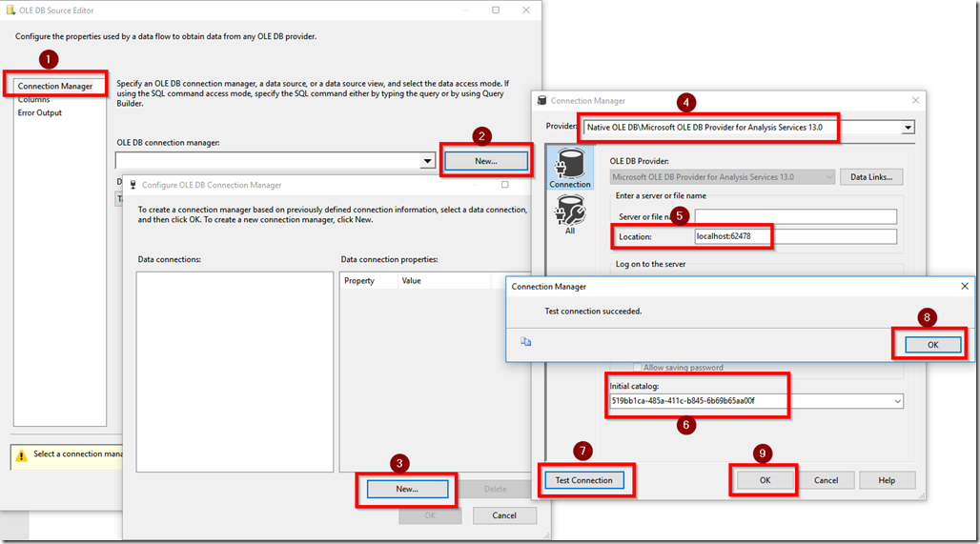
Task: Open the Provider dropdown in Connection Manager
Action: point(908,128)
